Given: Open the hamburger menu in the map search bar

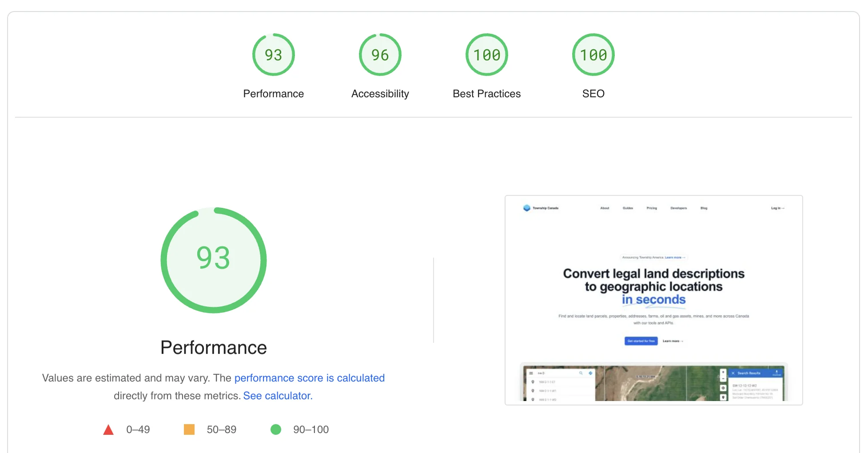Looking at the screenshot, I should coord(531,374).
